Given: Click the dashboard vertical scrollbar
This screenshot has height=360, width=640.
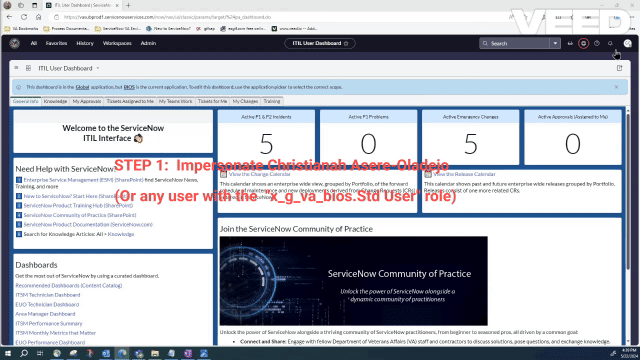Looking at the screenshot, I should point(628,192).
